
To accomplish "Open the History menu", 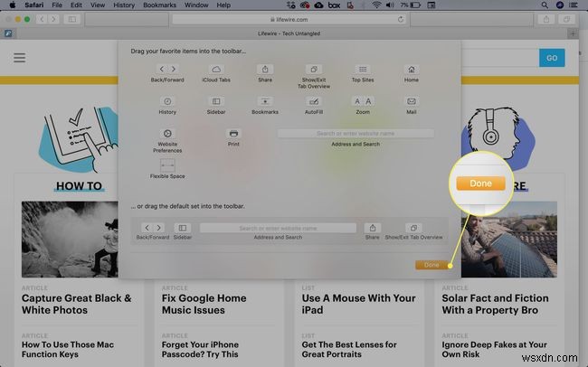I will click(x=124, y=5).
